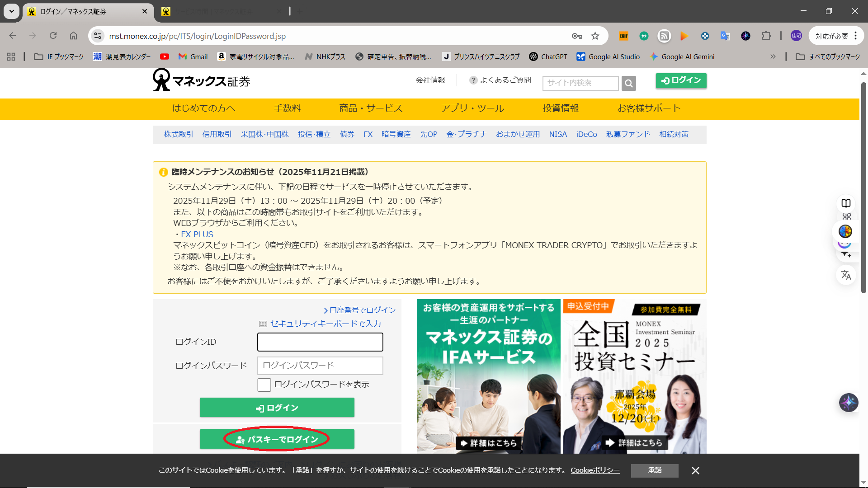Click the site search magnifier icon
The image size is (868, 488).
coord(628,83)
